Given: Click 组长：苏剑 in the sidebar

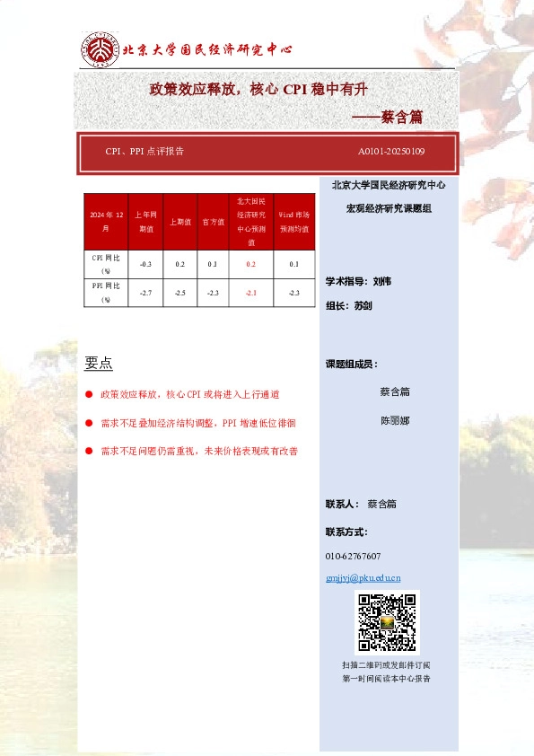Looking at the screenshot, I should (349, 305).
